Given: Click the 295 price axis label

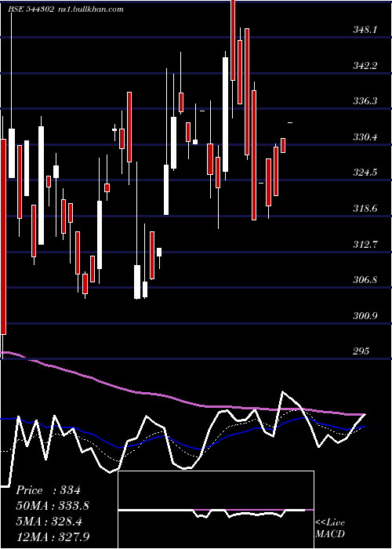Looking at the screenshot, I should (x=361, y=351).
